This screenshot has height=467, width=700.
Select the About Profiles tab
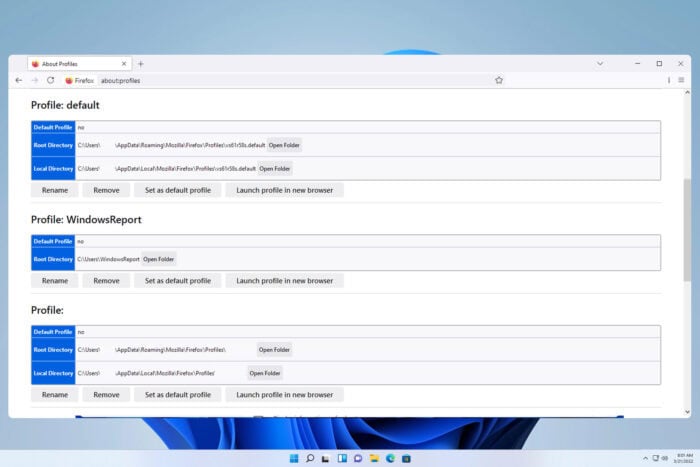point(79,64)
